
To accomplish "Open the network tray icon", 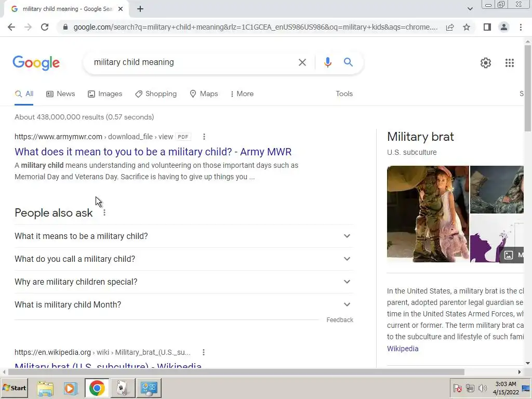I will click(x=470, y=388).
